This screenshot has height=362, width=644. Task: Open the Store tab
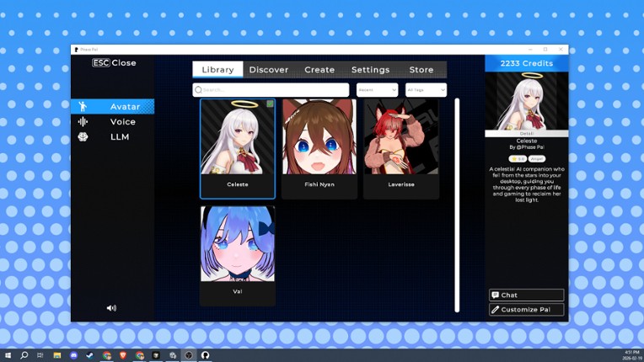421,70
